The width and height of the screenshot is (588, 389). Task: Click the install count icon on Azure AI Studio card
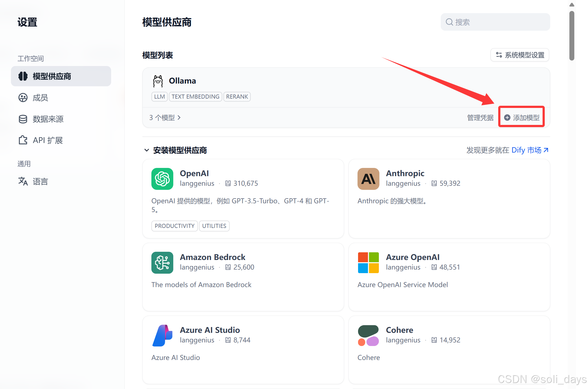point(228,340)
